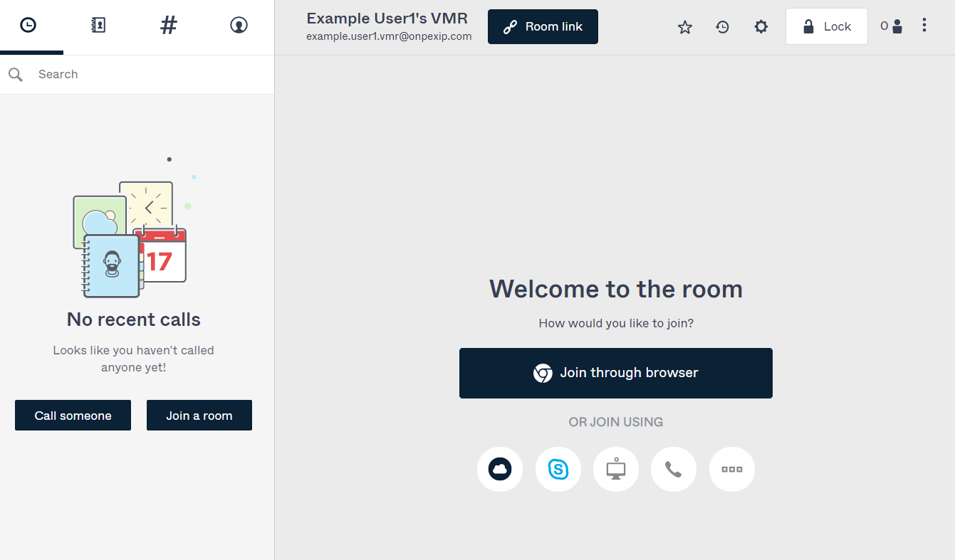Screen dimensions: 955x560
Task: Open the rooms hash tab
Action: (168, 26)
